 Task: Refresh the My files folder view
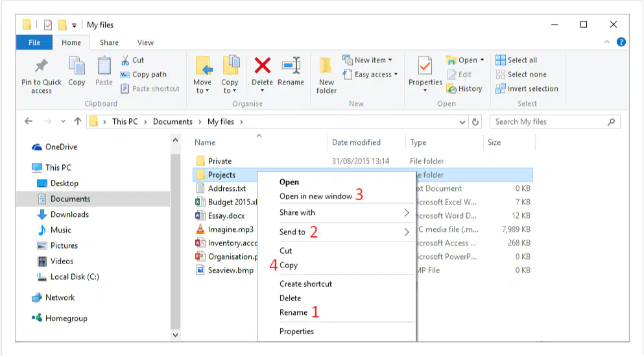[475, 122]
